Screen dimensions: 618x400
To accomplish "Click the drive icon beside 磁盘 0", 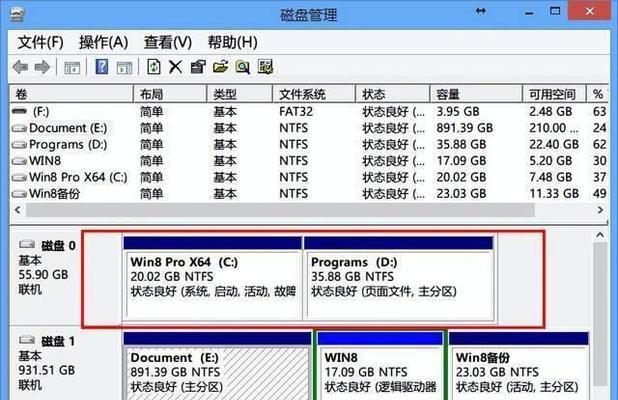I will point(27,245).
